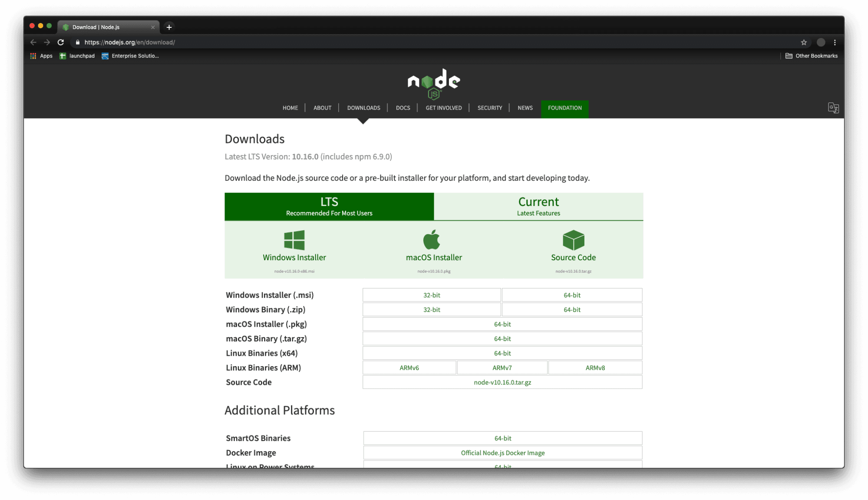Screen dimensions: 868x500
Task: Click the browser menu kebab icon
Action: pyautogui.click(x=835, y=43)
